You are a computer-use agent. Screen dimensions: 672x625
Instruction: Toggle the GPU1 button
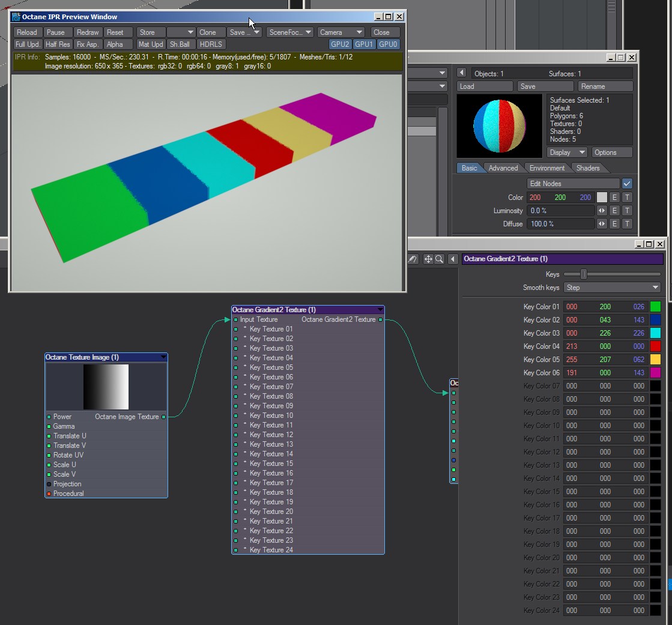coord(363,44)
